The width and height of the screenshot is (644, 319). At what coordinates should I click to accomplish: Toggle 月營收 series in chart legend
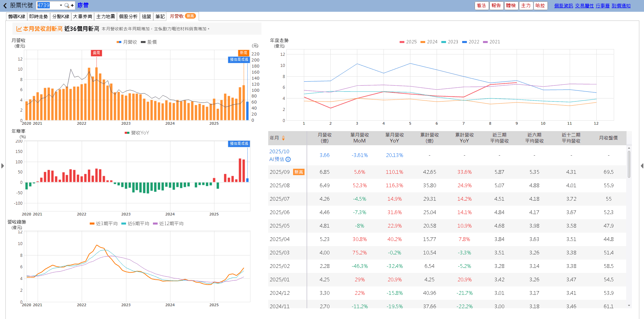[x=127, y=42]
